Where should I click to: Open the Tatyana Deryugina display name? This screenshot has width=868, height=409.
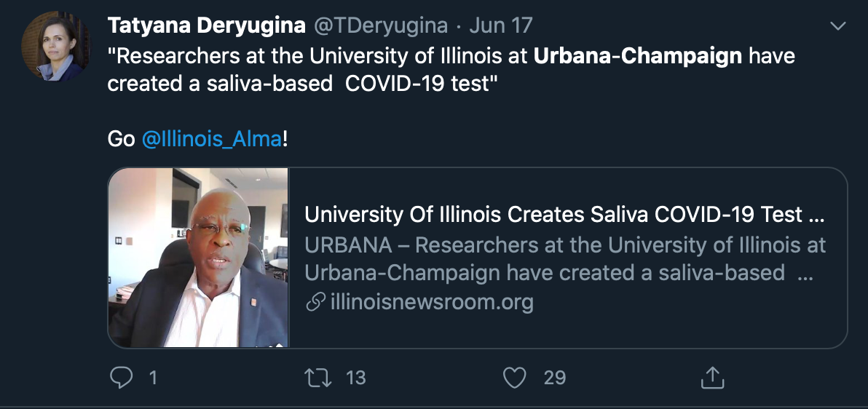pos(207,25)
